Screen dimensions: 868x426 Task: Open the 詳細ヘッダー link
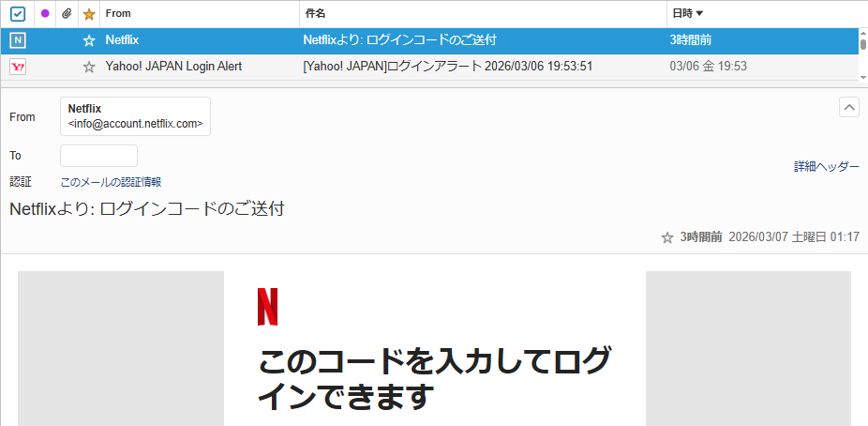(826, 166)
